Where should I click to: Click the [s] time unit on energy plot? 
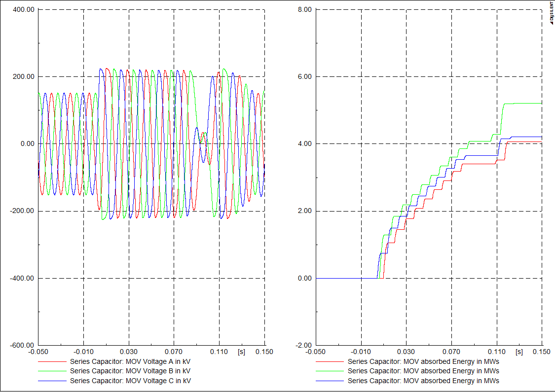[519, 352]
